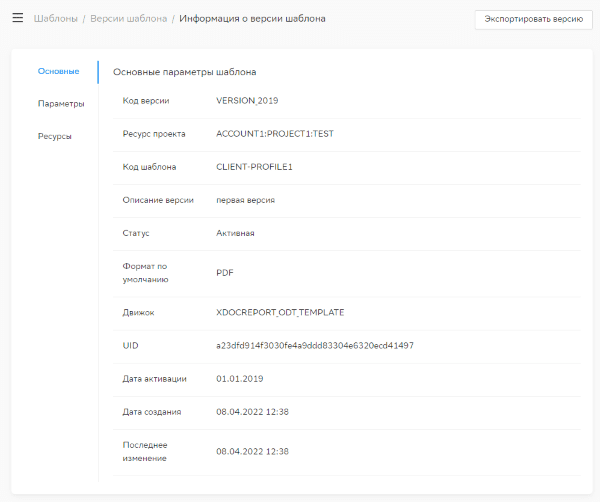Click the первая версия description text
This screenshot has height=502, width=600.
coord(245,200)
